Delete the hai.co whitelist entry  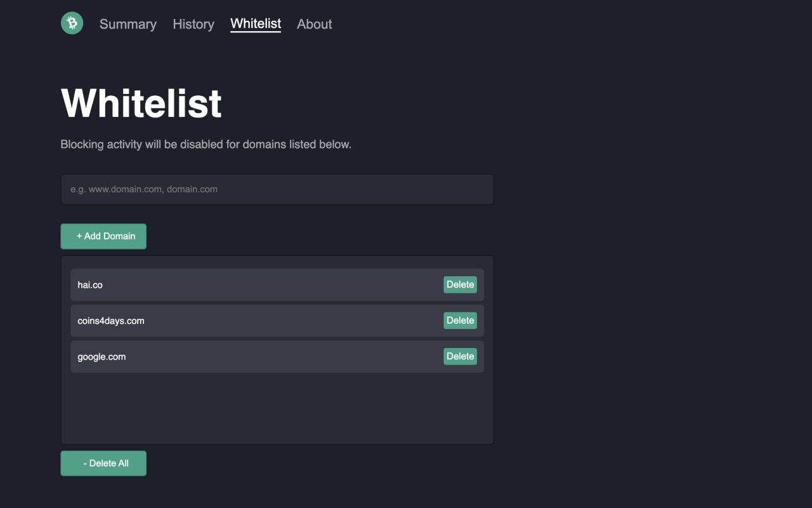click(x=460, y=284)
